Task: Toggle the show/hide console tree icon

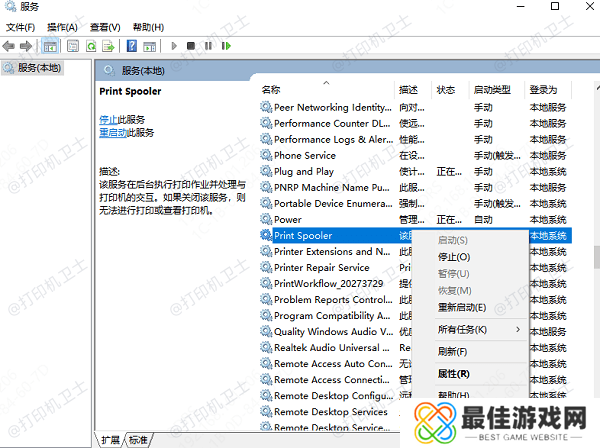Action: (x=51, y=46)
